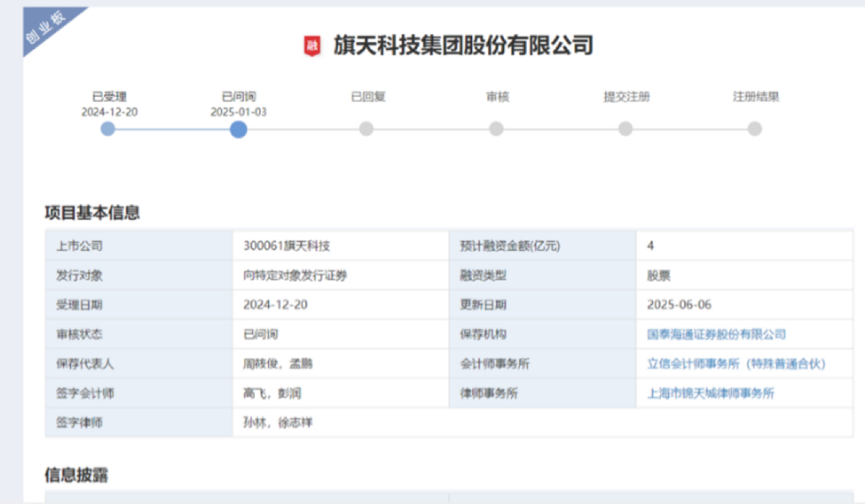Click the 预计融资金额 value 4
The height and width of the screenshot is (504, 865).
pos(651,246)
